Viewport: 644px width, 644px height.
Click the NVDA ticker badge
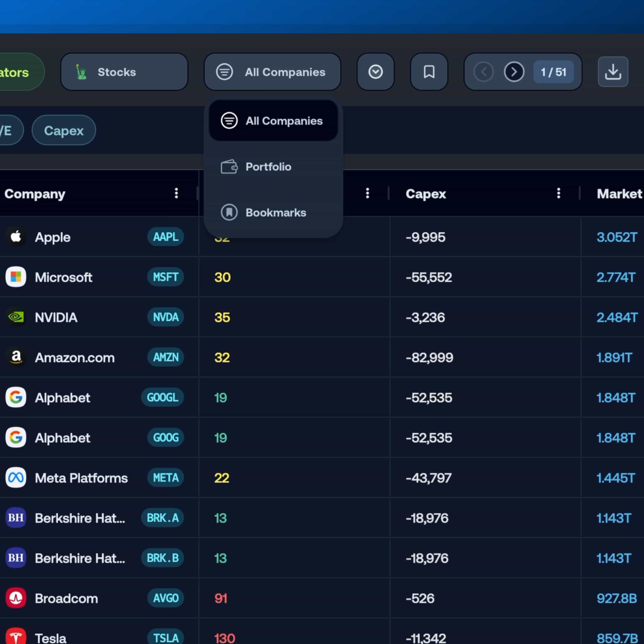coord(166,317)
